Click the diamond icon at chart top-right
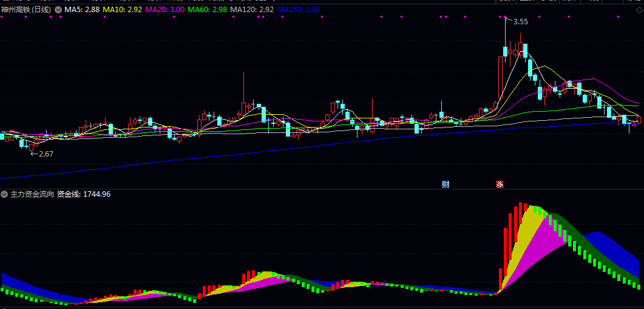 (638, 11)
